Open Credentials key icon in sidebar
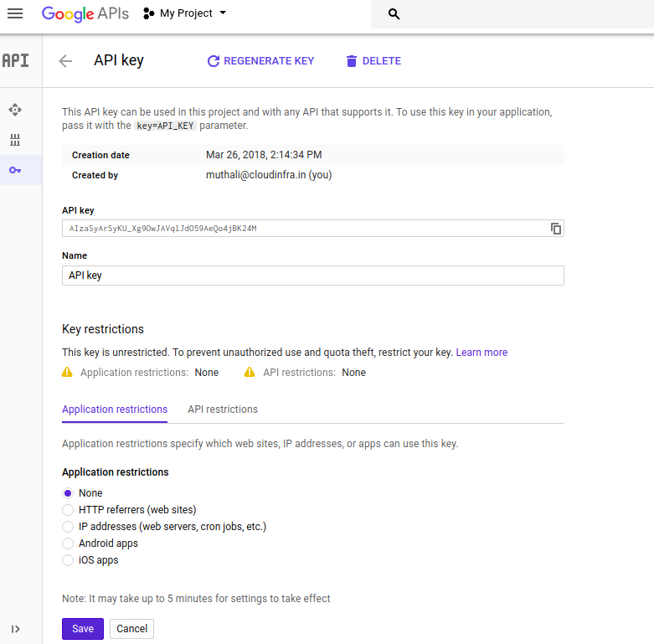Image resolution: width=654 pixels, height=644 pixels. point(15,170)
